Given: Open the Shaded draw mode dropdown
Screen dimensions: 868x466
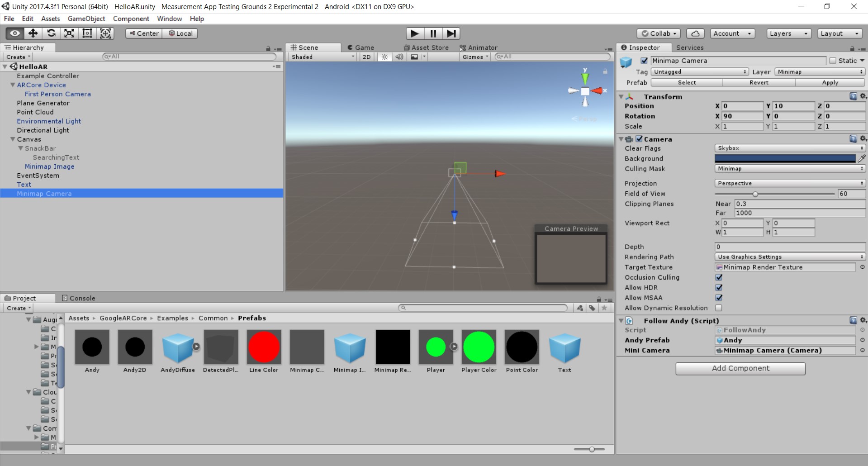Looking at the screenshot, I should pyautogui.click(x=323, y=57).
